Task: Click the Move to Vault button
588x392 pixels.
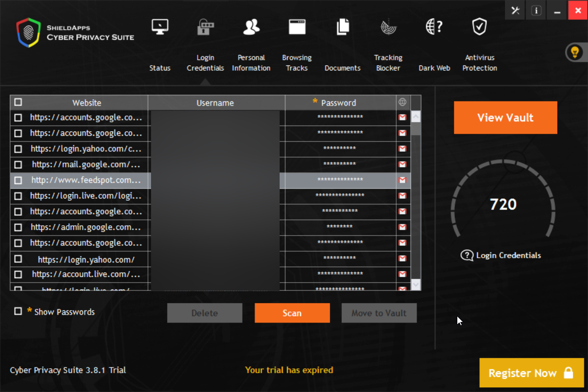Action: point(379,313)
